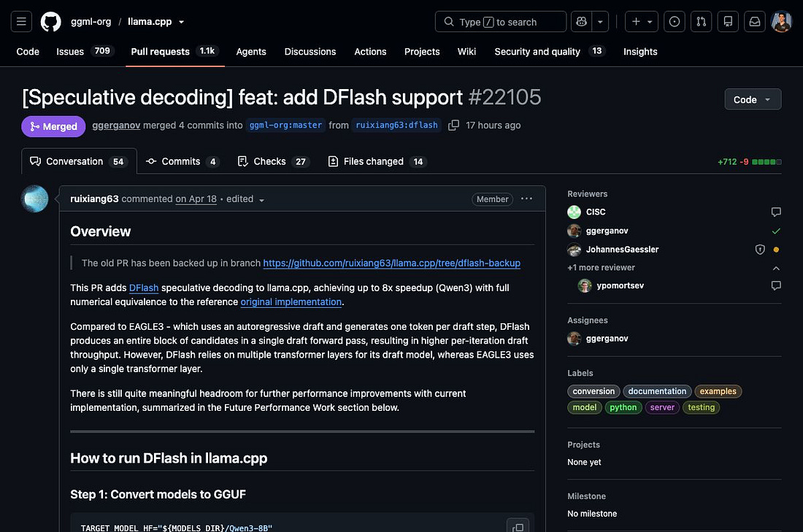Viewport: 803px width, 532px height.
Task: Switch to the Issues tab
Action: pos(84,51)
